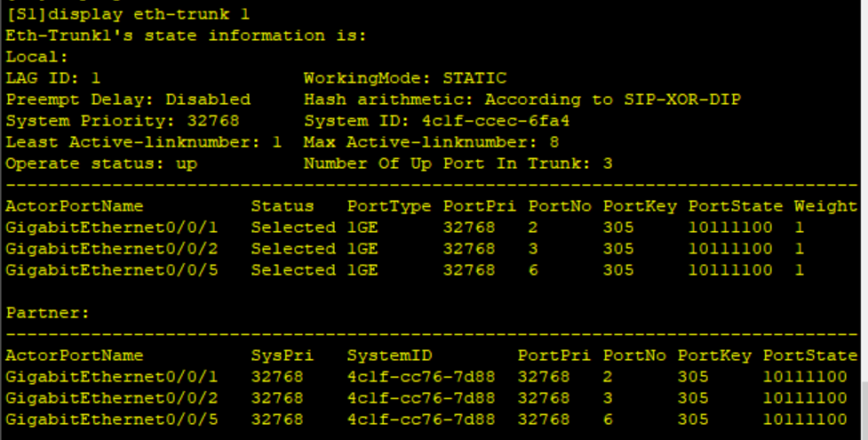The width and height of the screenshot is (868, 440).
Task: Click 'Selected' status of local GigabitEthernet0/0/5
Action: (293, 270)
